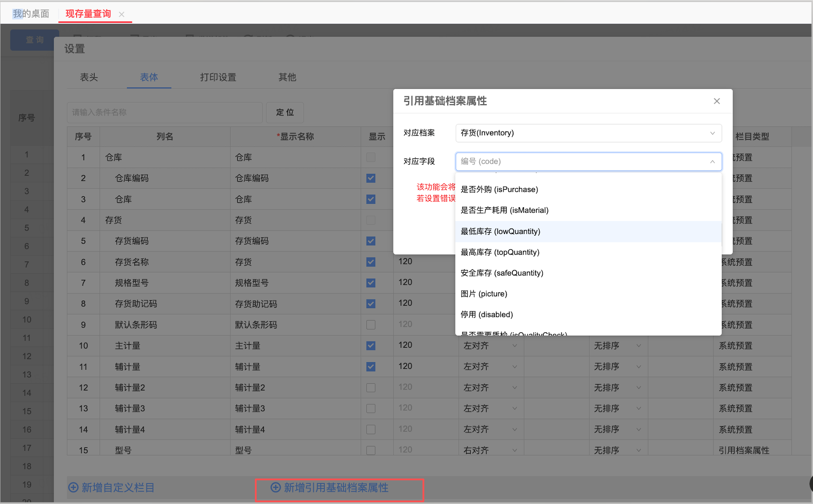This screenshot has width=813, height=504.
Task: Click the plus icon of 新增引用基础档案属性
Action: tap(276, 487)
